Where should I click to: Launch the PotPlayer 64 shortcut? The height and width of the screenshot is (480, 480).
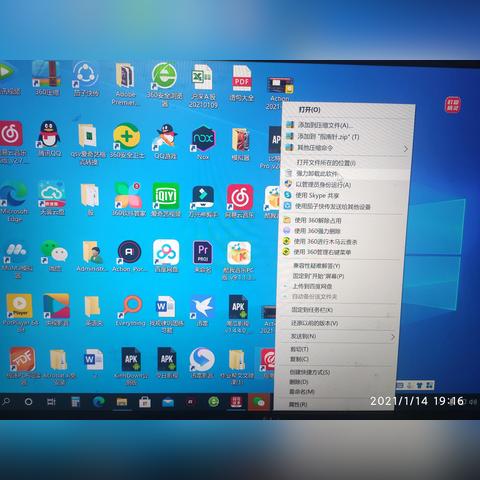(x=19, y=306)
